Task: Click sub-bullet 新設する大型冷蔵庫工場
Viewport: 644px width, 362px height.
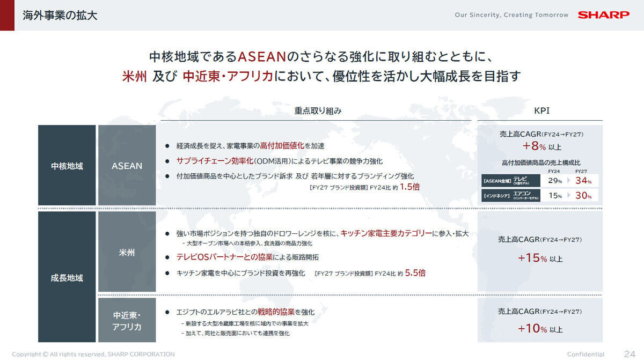Action: tap(245, 324)
